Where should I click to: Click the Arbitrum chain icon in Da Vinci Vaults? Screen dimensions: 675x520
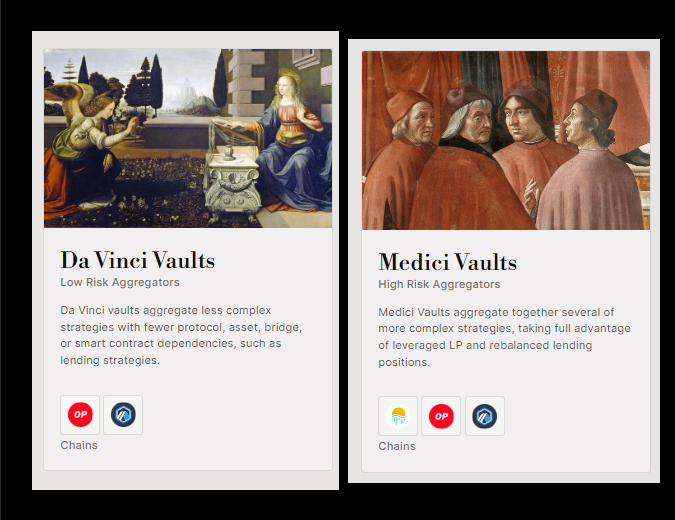click(x=123, y=415)
